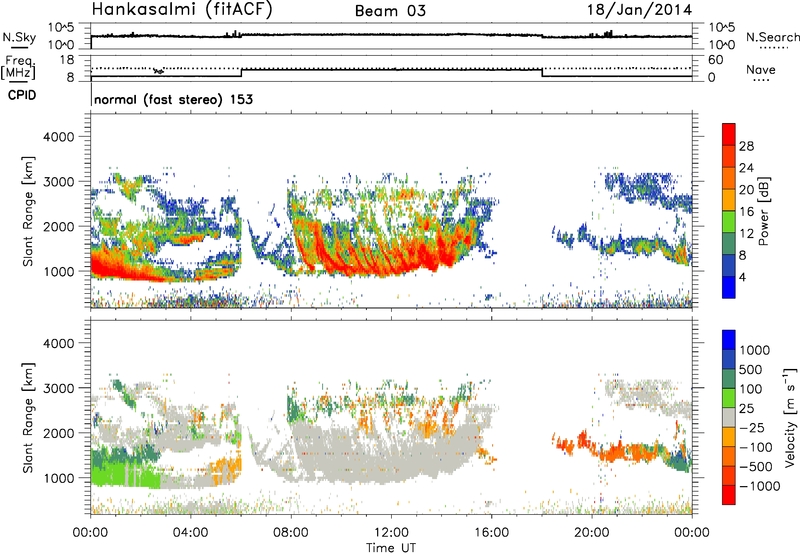Click the −1000 label on velocity color bar
This screenshot has width=800, height=554.
[x=759, y=486]
